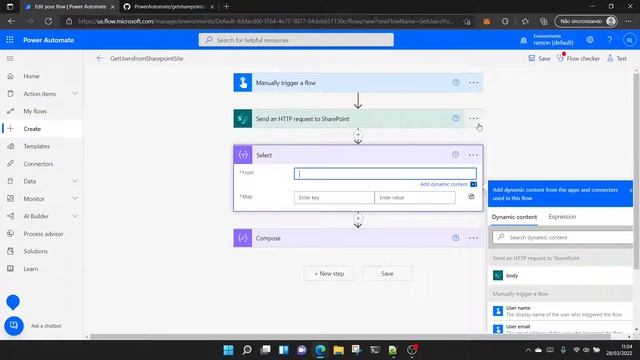Open the Windows Start menu
The image size is (640, 360).
point(229,350)
